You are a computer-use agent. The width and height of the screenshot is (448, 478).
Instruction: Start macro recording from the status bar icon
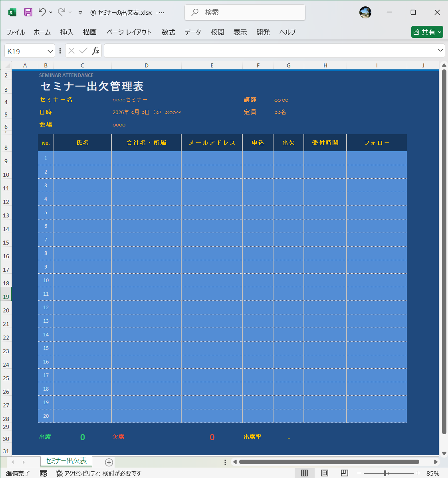click(44, 473)
